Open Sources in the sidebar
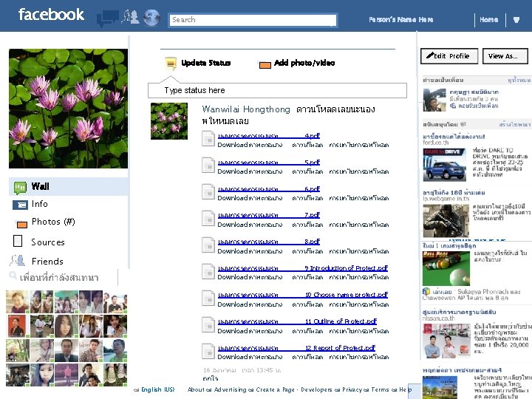 coord(48,242)
